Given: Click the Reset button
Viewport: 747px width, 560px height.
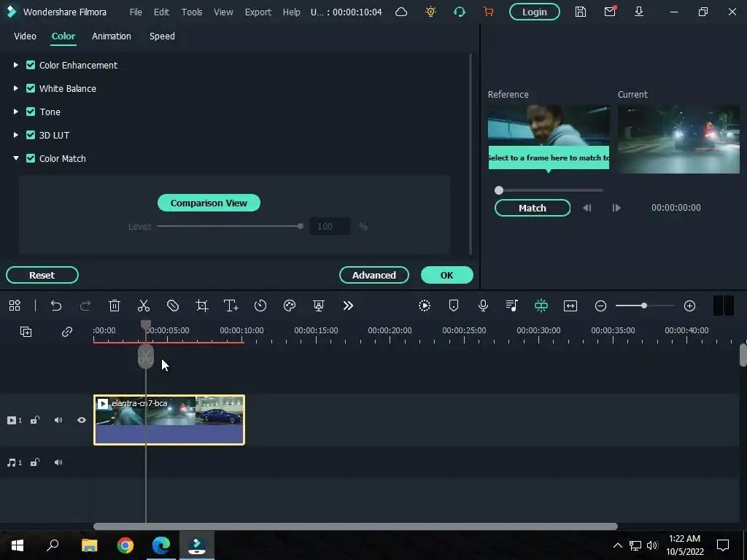Looking at the screenshot, I should pyautogui.click(x=42, y=275).
